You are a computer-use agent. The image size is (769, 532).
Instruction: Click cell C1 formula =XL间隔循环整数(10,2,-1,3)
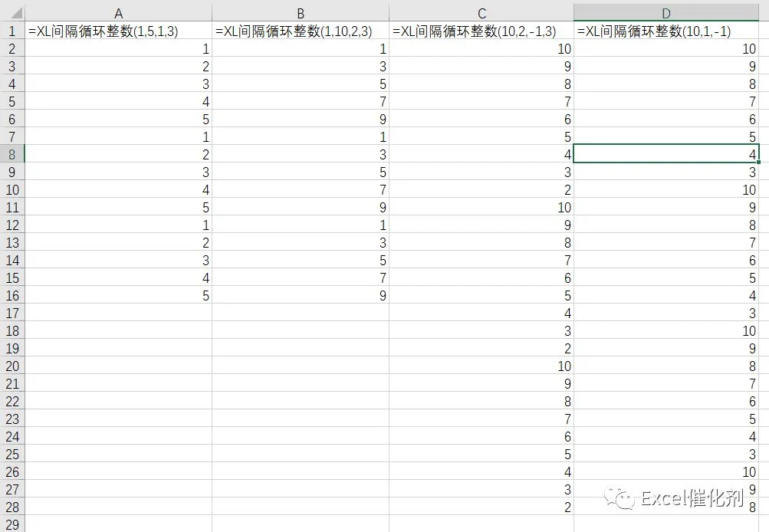point(481,31)
